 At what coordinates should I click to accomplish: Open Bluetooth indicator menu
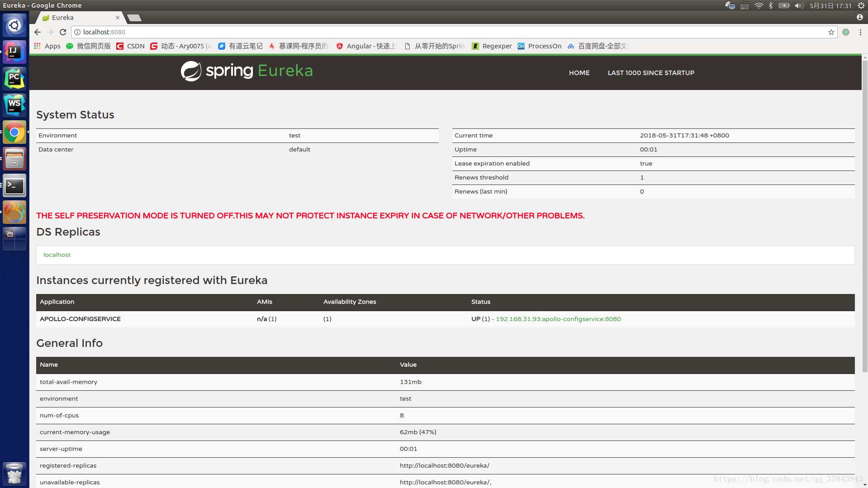(x=771, y=5)
